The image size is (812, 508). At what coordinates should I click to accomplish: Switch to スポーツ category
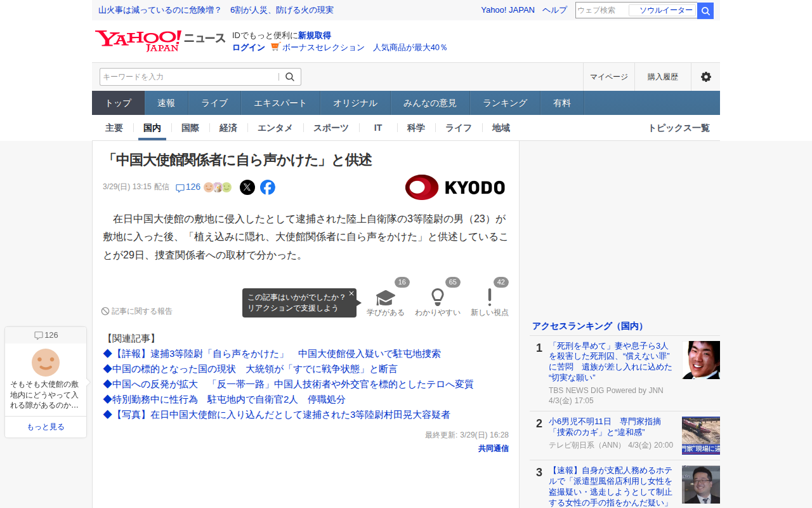click(x=331, y=128)
